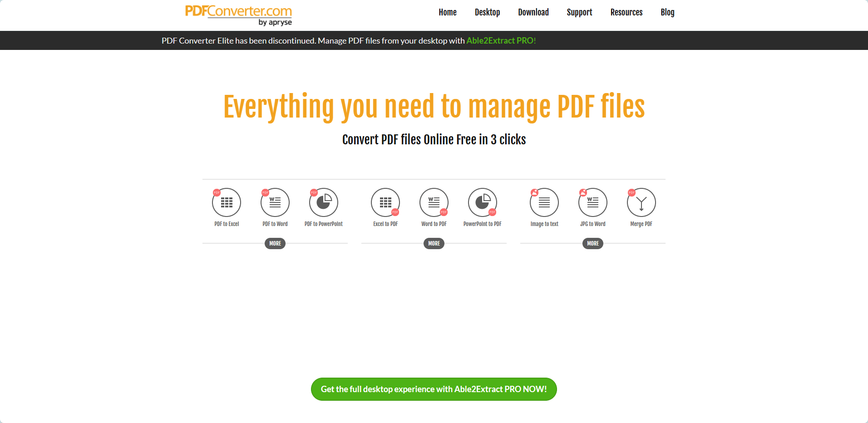
Task: Expand MORE under the to-PDF tools
Action: tap(434, 244)
